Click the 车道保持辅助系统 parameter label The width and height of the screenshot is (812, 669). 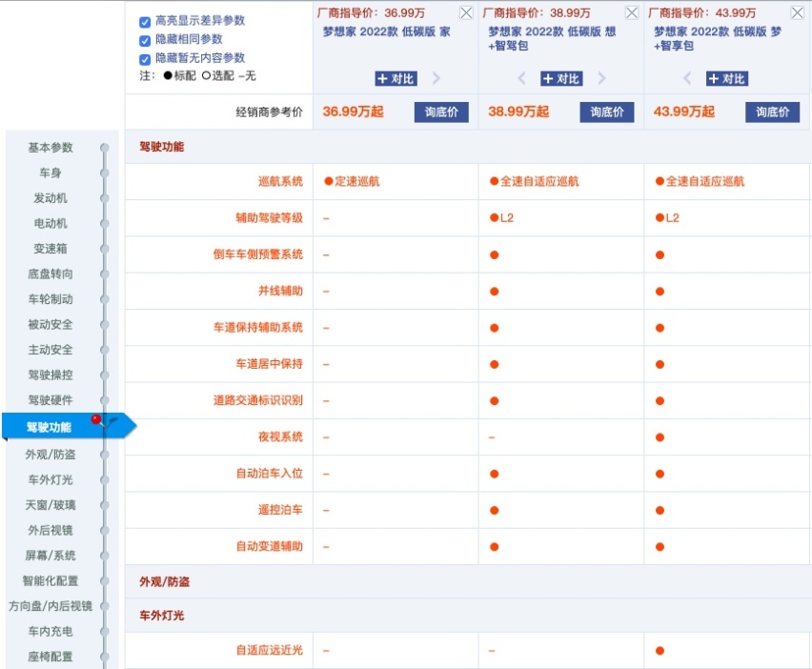tap(258, 328)
